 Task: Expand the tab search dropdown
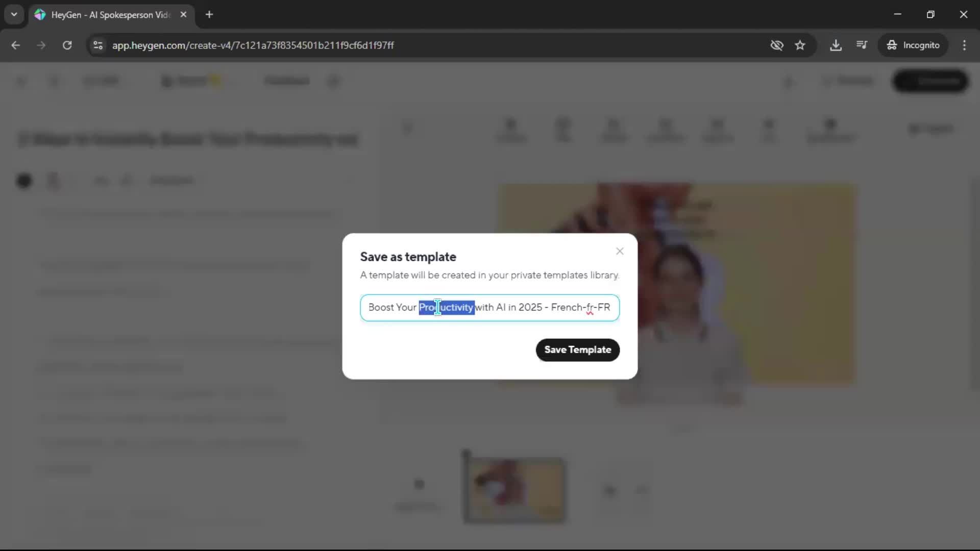14,14
